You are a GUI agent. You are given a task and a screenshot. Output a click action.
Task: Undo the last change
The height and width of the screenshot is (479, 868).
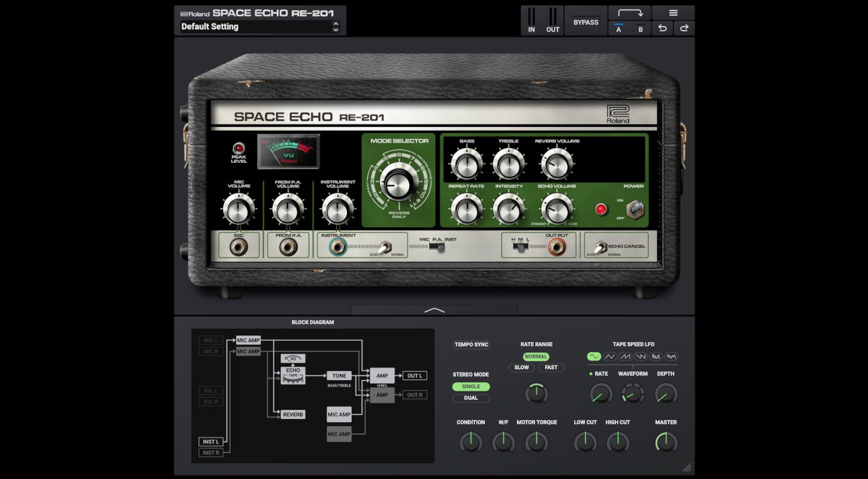click(x=662, y=28)
